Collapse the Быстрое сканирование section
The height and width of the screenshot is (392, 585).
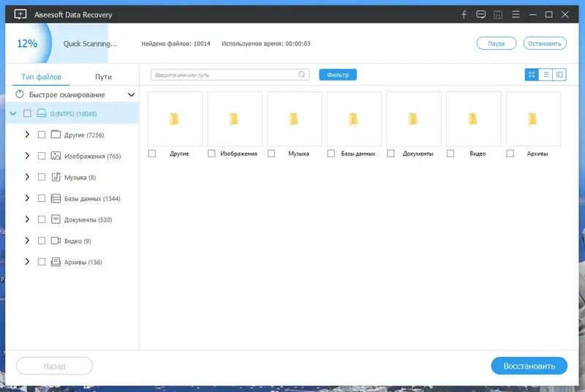(x=131, y=95)
